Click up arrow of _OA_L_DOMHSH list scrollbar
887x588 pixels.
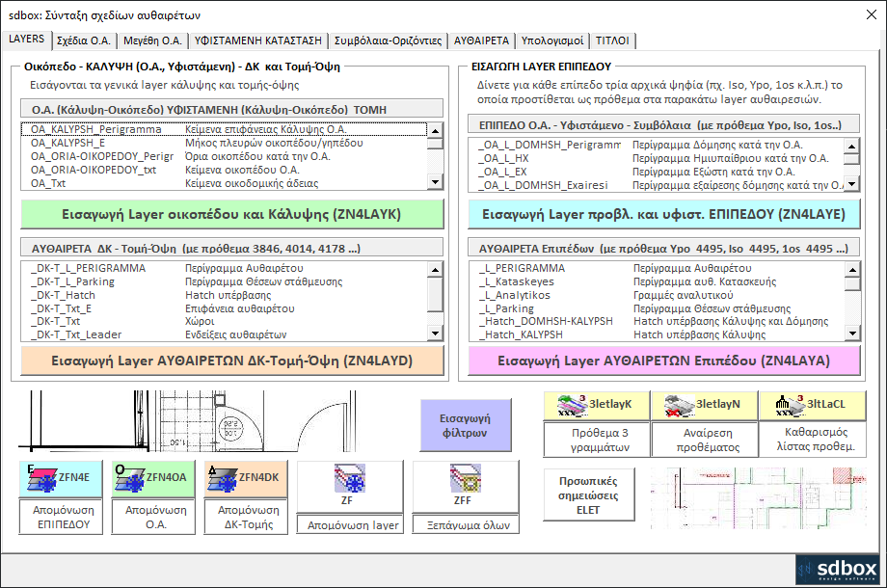click(x=852, y=146)
